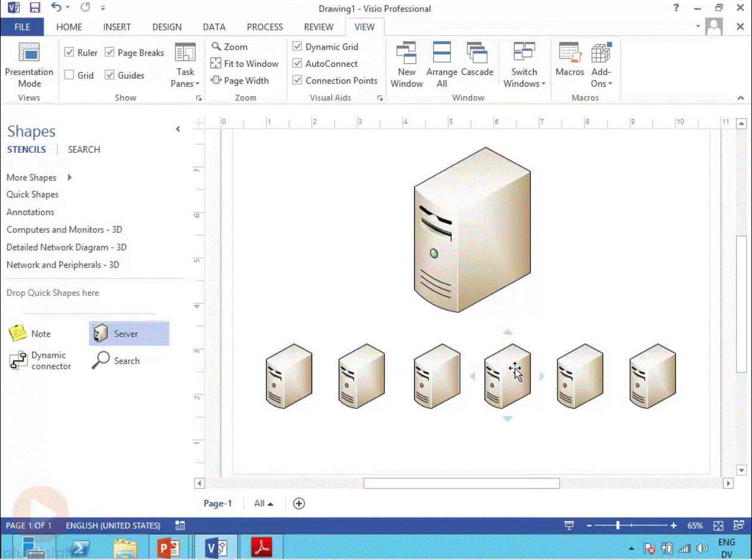Click the Redo button
Screen dimensions: 752x560
click(x=85, y=8)
